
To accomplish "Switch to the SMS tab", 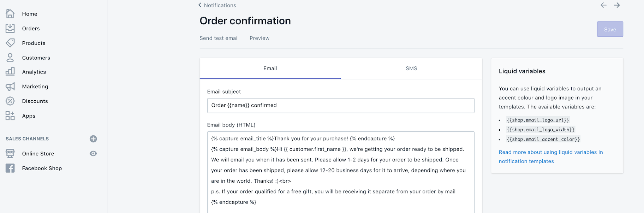I will click(x=411, y=69).
